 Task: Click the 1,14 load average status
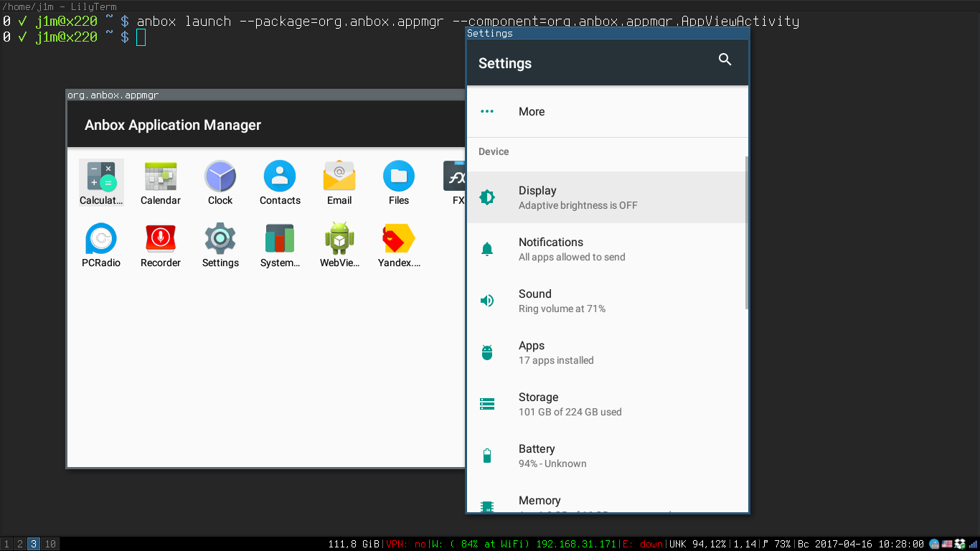coord(745,544)
